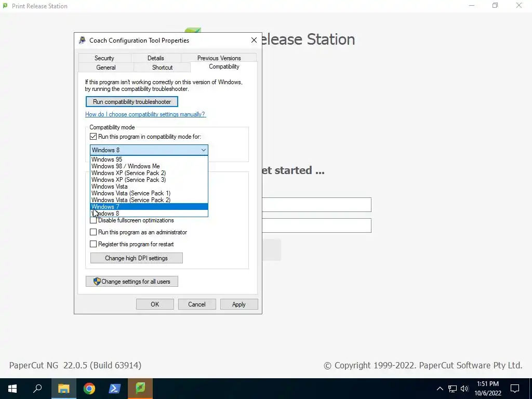
Task: Run the compatibility troubleshooter
Action: [x=131, y=102]
